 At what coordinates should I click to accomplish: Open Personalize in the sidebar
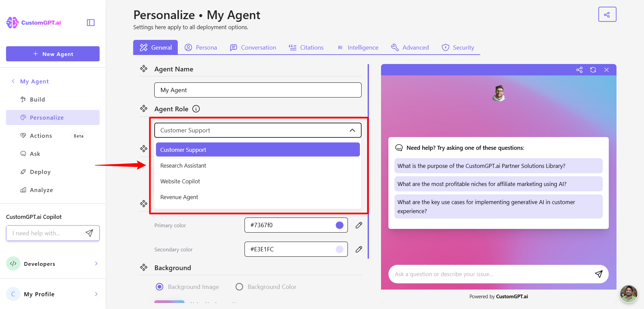click(x=53, y=118)
